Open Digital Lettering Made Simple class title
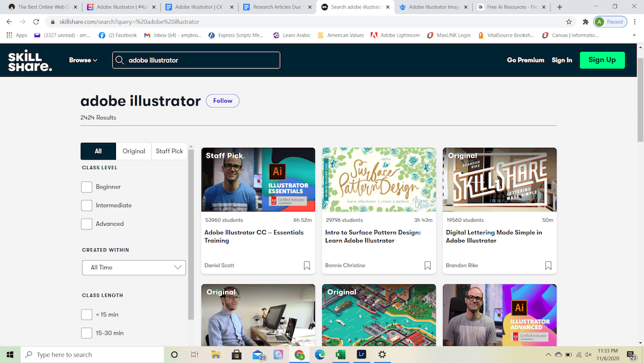 click(x=494, y=237)
